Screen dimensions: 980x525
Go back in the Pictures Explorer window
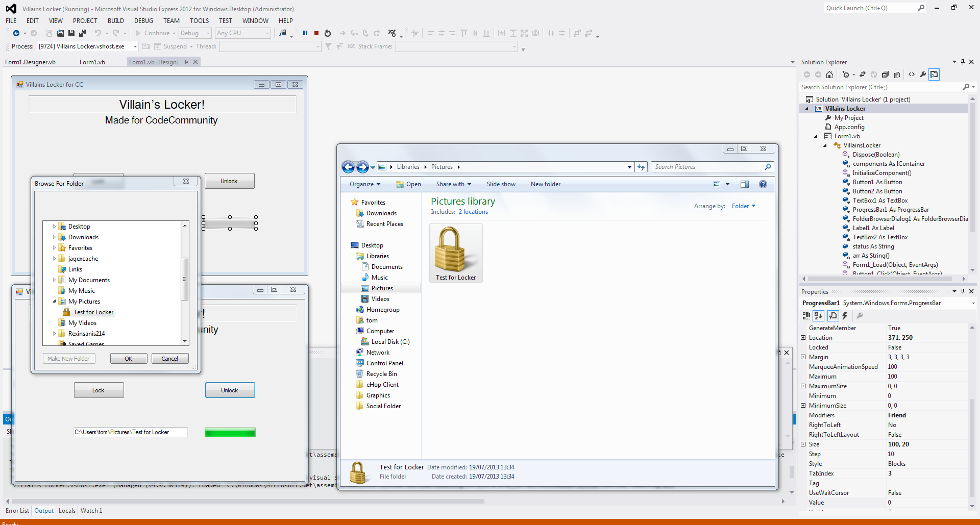click(x=348, y=167)
